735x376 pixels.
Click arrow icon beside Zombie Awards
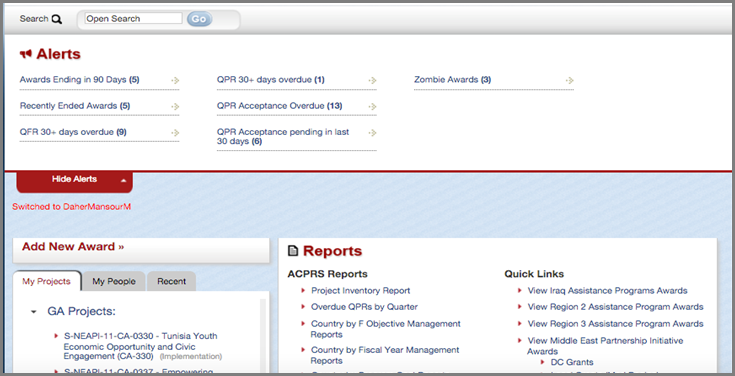[x=570, y=80]
